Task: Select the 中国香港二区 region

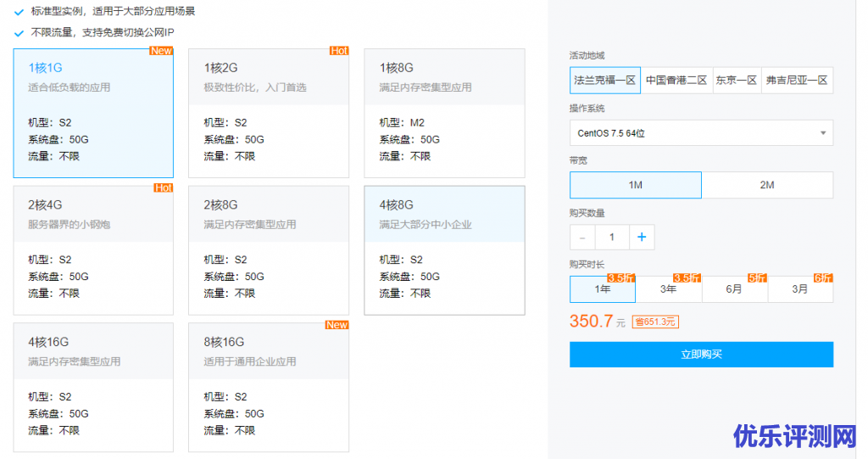Action: 676,81
